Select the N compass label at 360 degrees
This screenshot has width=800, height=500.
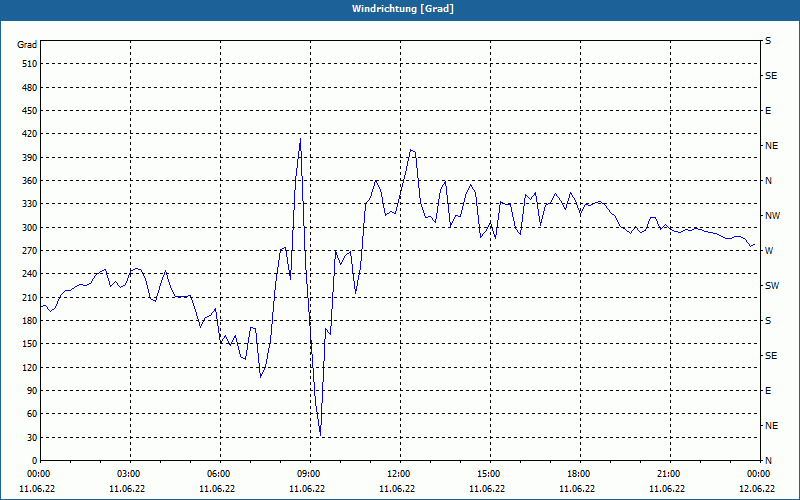[768, 181]
